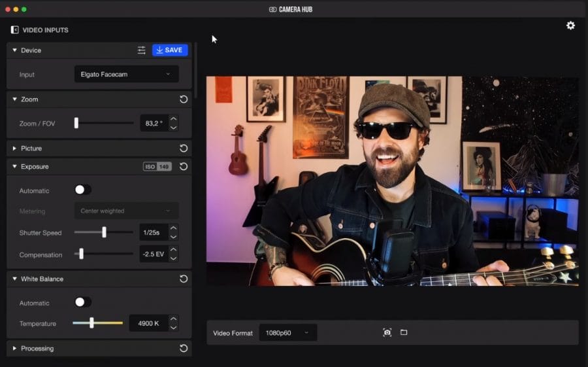
Task: Click the Shutter Speed value field
Action: click(153, 233)
